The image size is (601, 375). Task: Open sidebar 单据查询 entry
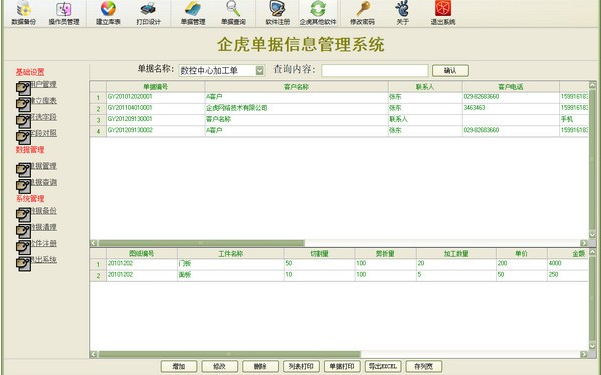[x=36, y=185]
